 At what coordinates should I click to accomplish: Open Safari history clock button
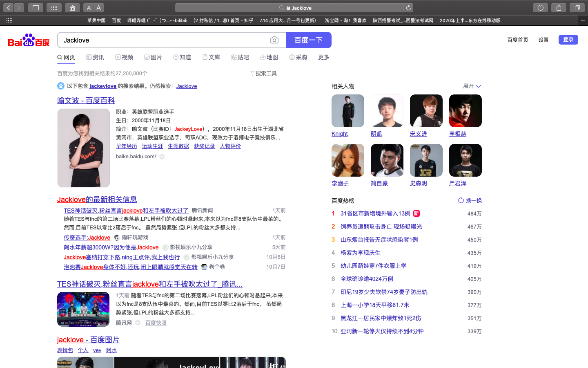(540, 8)
